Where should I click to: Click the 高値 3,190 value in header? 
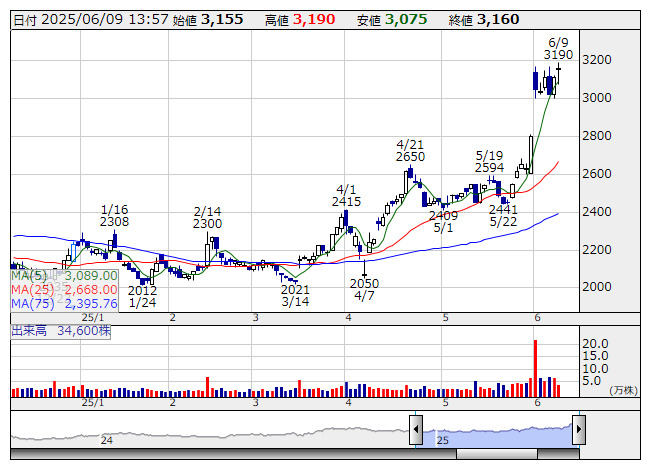(315, 20)
